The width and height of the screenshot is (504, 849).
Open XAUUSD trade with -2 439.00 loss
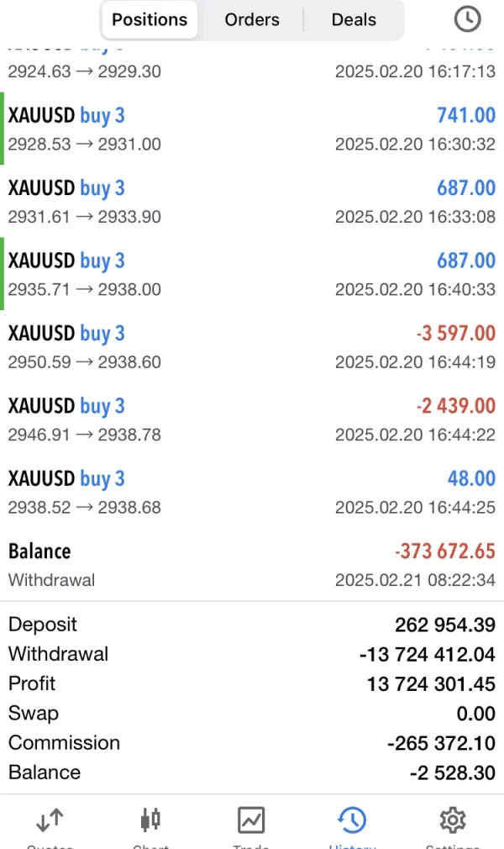[252, 419]
